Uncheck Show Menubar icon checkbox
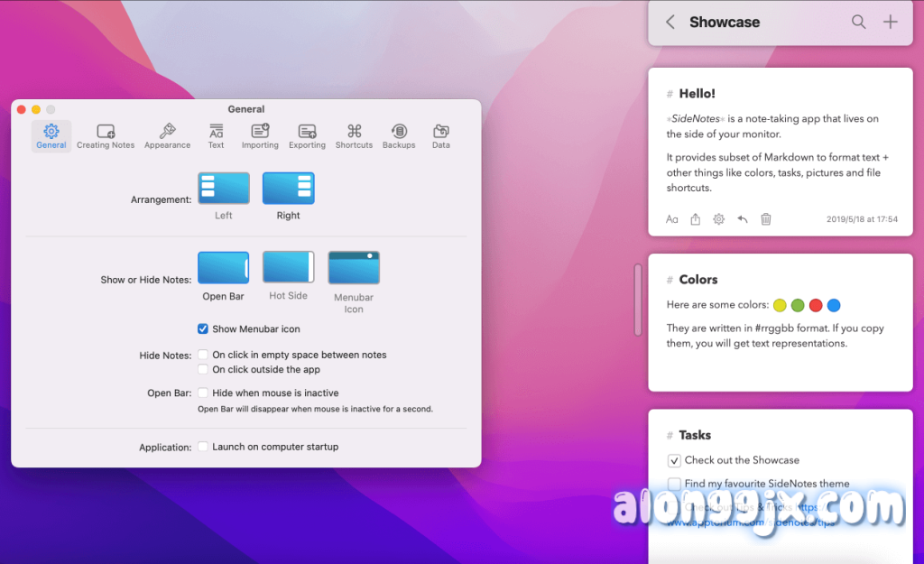924x564 pixels. [203, 329]
